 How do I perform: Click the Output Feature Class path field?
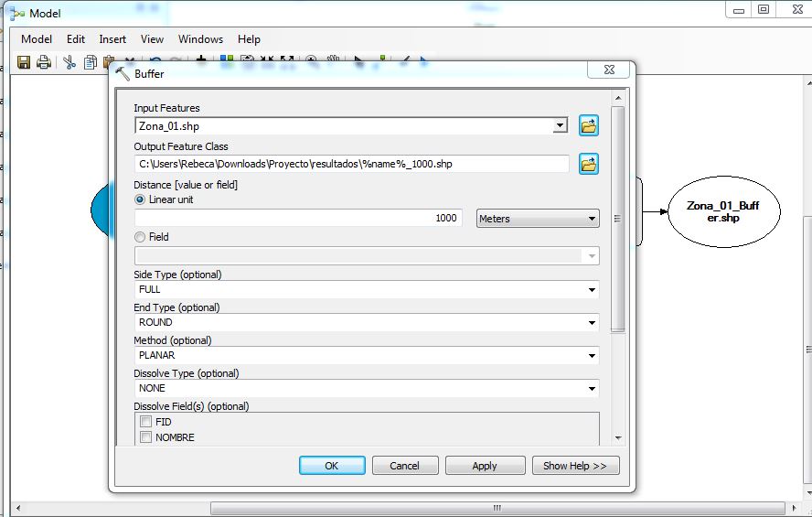351,164
